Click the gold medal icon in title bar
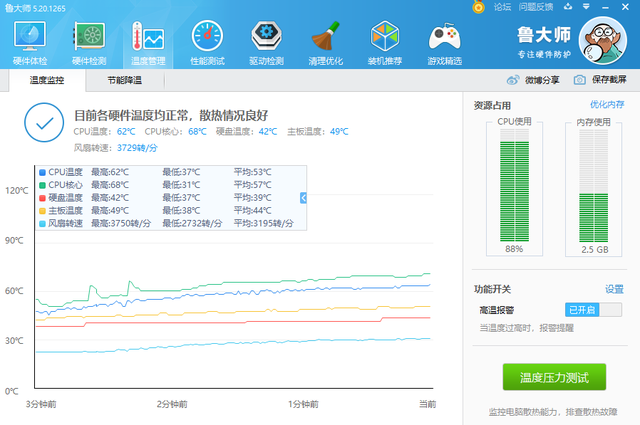Image resolution: width=640 pixels, height=425 pixels. 478,7
